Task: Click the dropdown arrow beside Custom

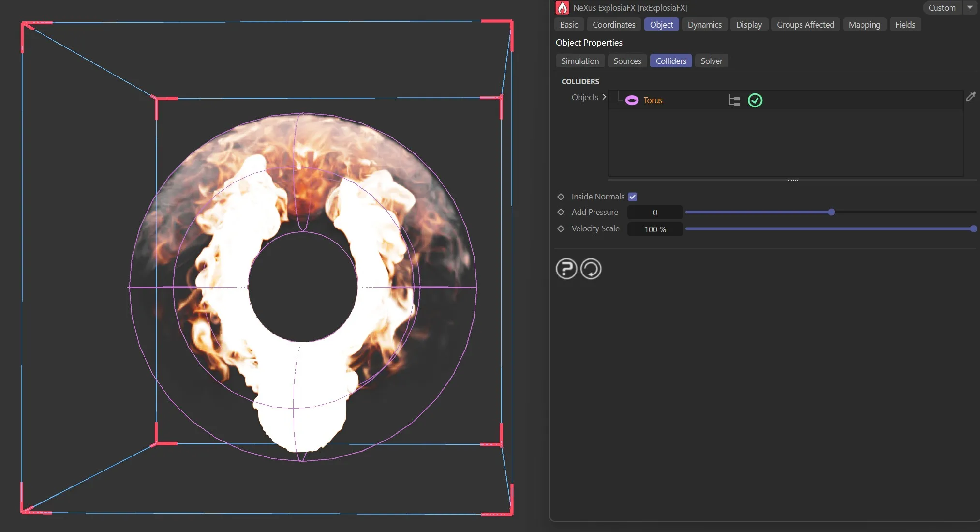Action: click(x=970, y=8)
